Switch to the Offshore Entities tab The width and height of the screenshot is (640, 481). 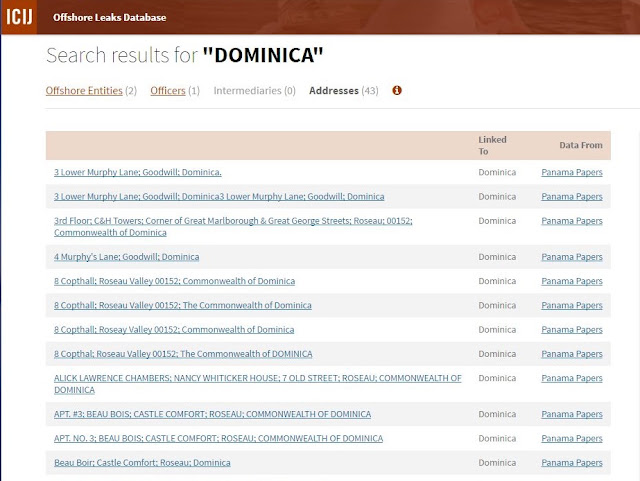(84, 91)
